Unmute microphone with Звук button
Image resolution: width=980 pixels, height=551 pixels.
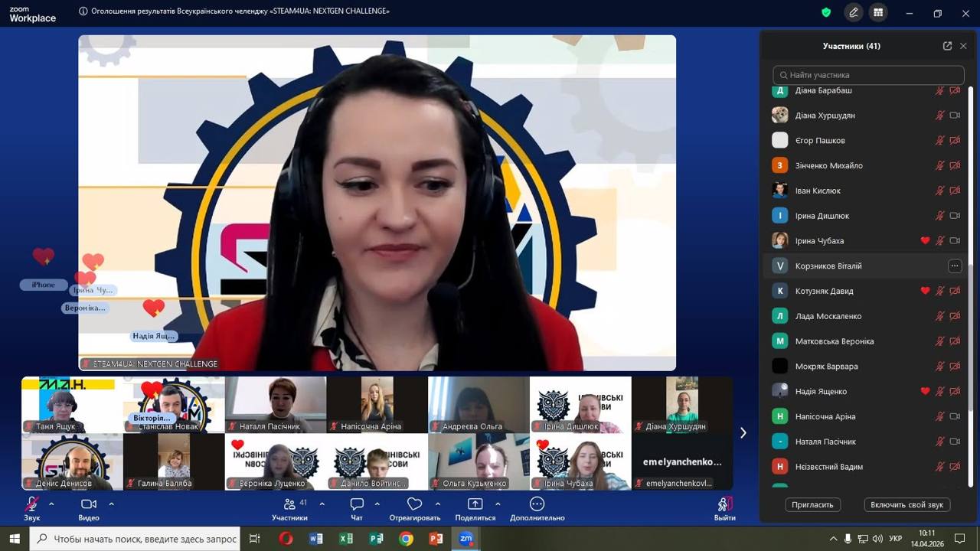coord(31,504)
